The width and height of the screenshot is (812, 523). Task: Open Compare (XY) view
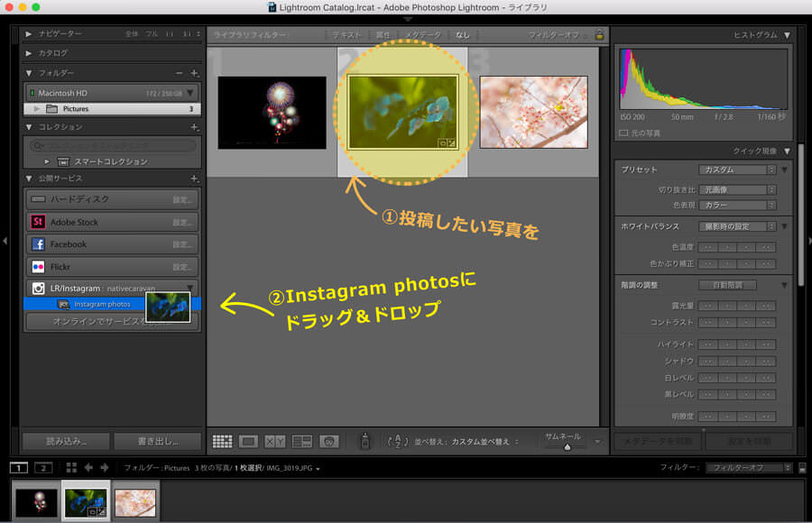[274, 441]
